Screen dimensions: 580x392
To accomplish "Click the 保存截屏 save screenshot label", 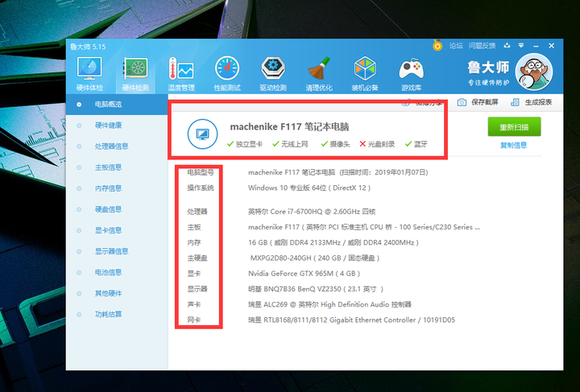I will click(x=485, y=102).
